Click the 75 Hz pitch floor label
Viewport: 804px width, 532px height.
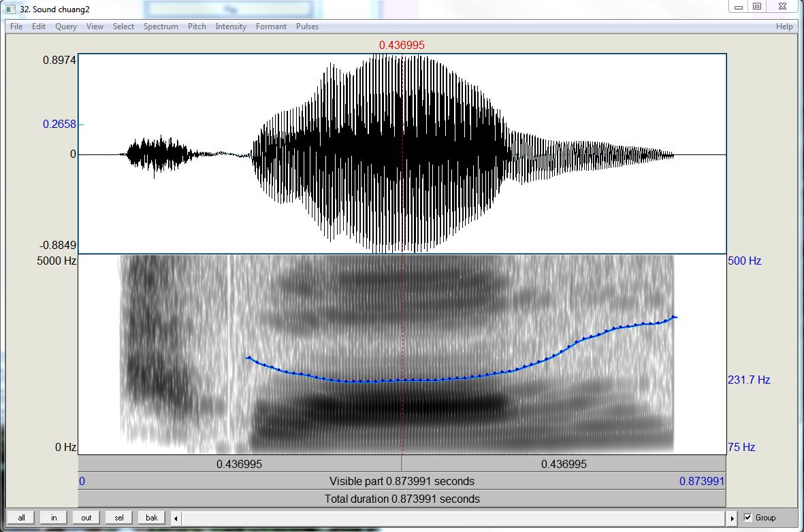[741, 447]
